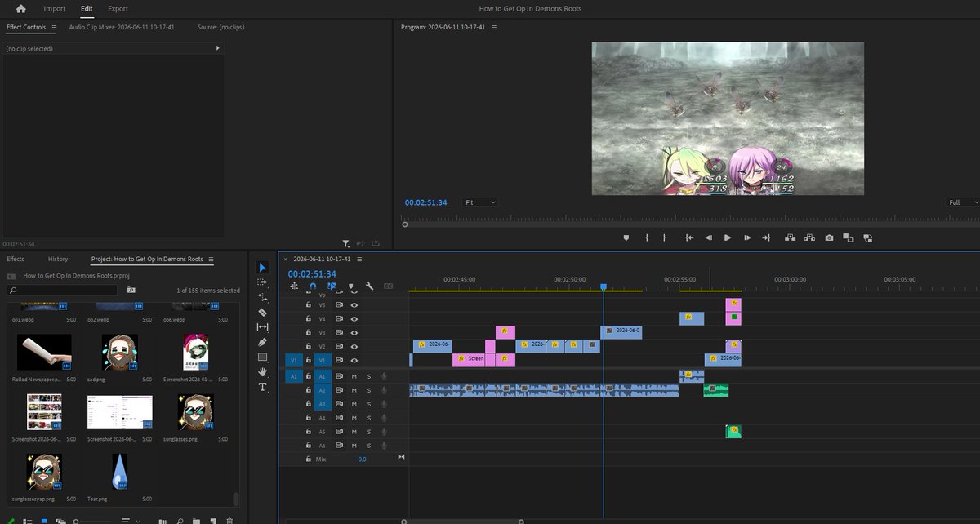Click the Captions CC icon in timeline

point(388,286)
